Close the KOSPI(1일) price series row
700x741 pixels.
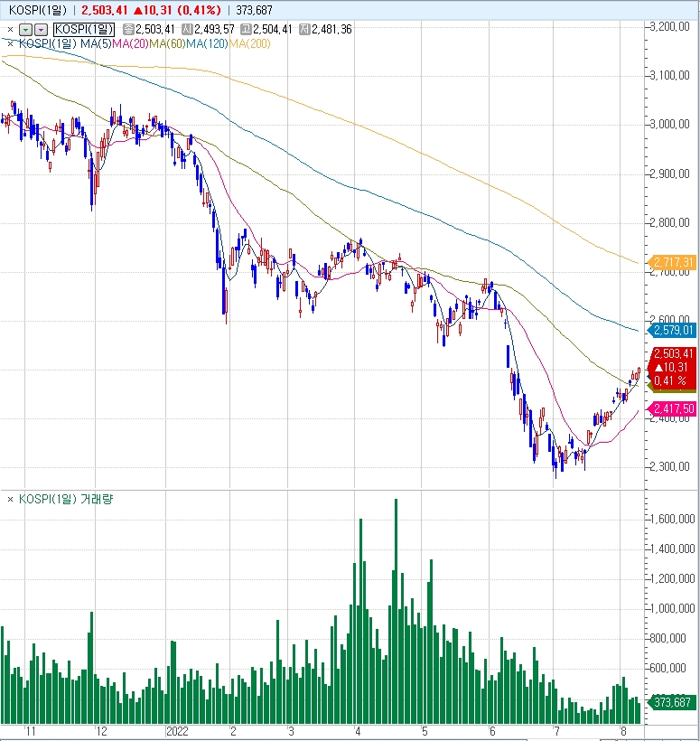(x=11, y=29)
